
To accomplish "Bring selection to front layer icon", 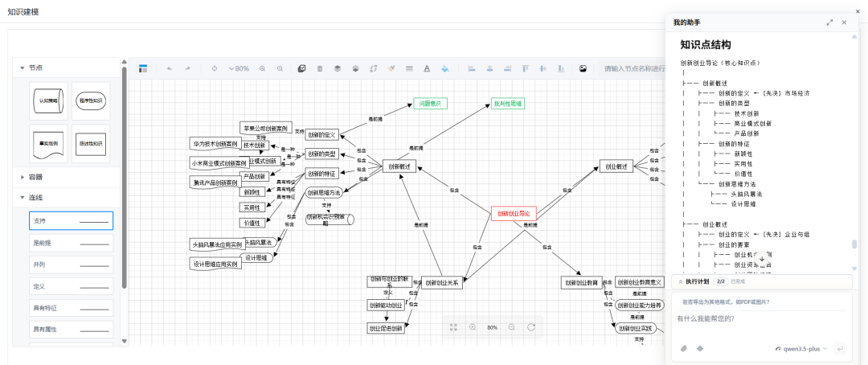I will coord(337,68).
